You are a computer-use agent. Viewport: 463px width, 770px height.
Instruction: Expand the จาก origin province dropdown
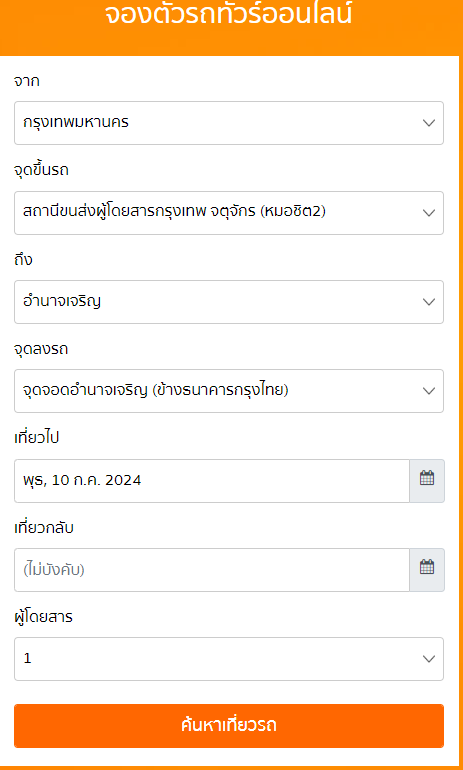point(229,123)
